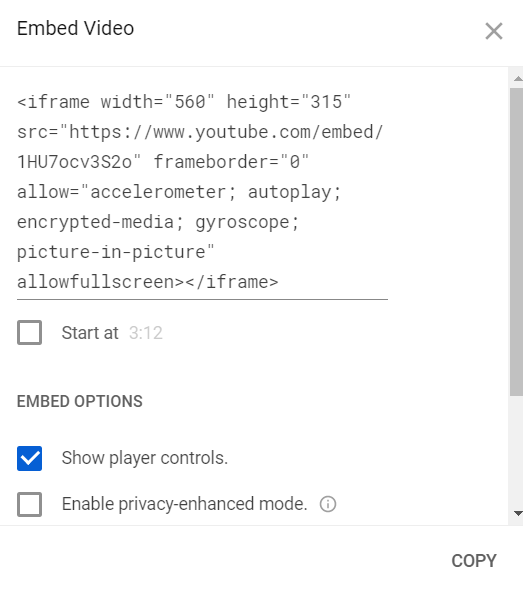The image size is (523, 590).
Task: Click the vertical scrollbar thumb
Action: (x=516, y=242)
